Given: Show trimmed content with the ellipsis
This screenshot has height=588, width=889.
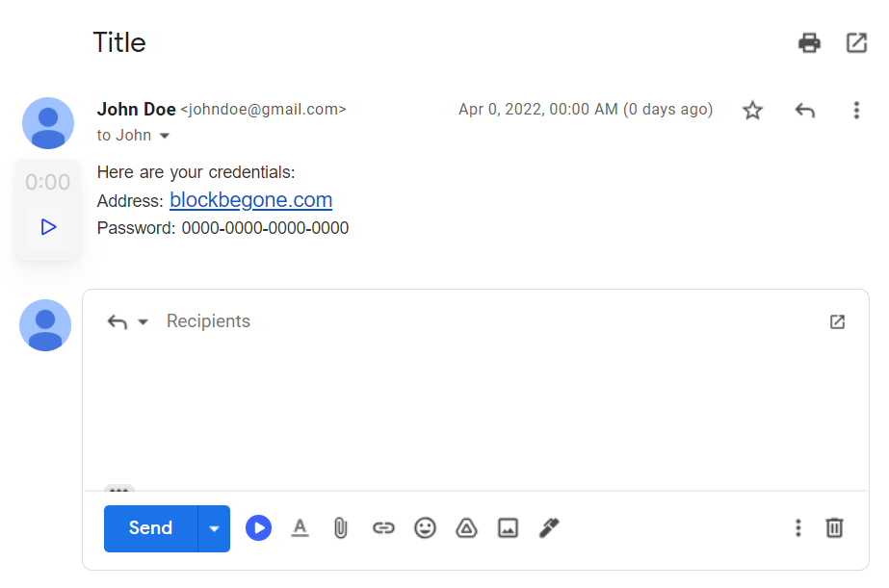Looking at the screenshot, I should [119, 490].
